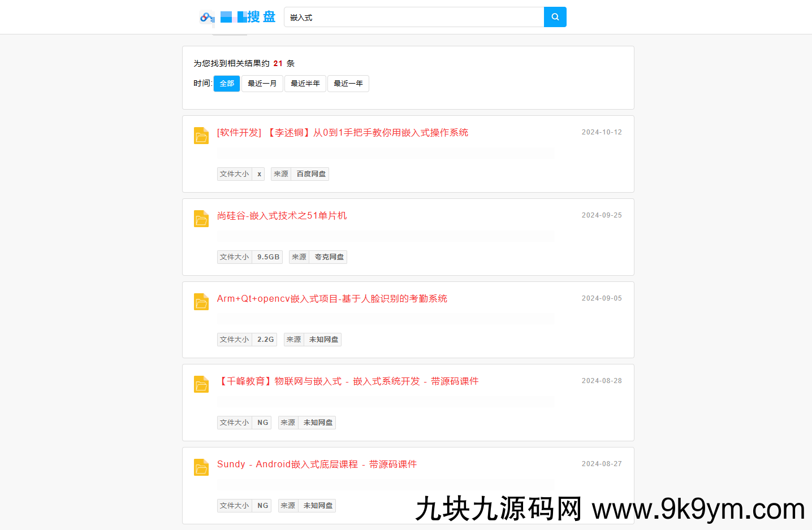Open 尚硅谷-嵌入式技术之51单片机 link
Screen dimensions: 812x530
[x=282, y=216]
